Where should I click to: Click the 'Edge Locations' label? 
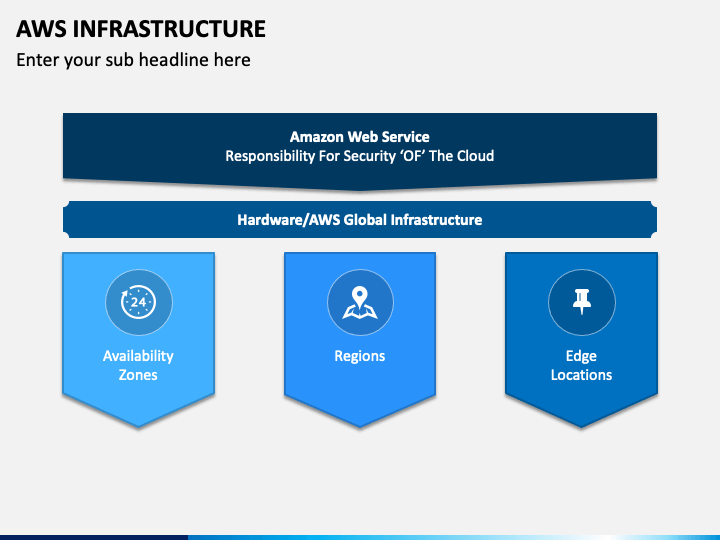coord(581,366)
